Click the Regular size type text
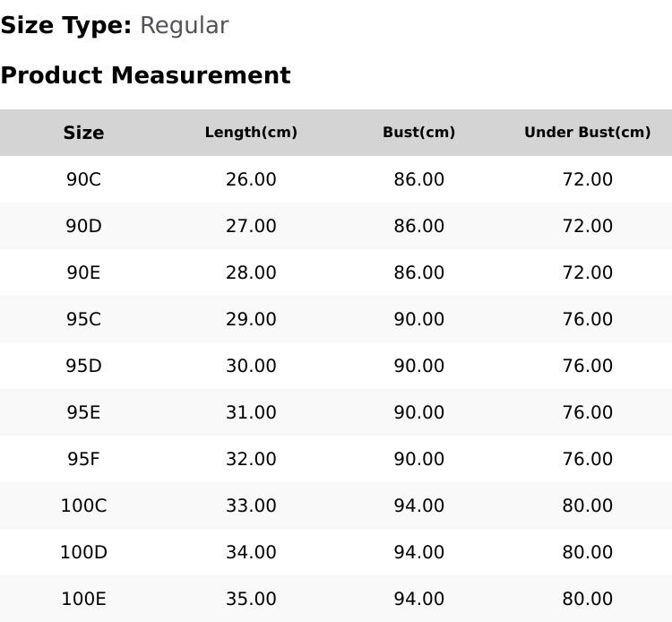 pyautogui.click(x=185, y=26)
